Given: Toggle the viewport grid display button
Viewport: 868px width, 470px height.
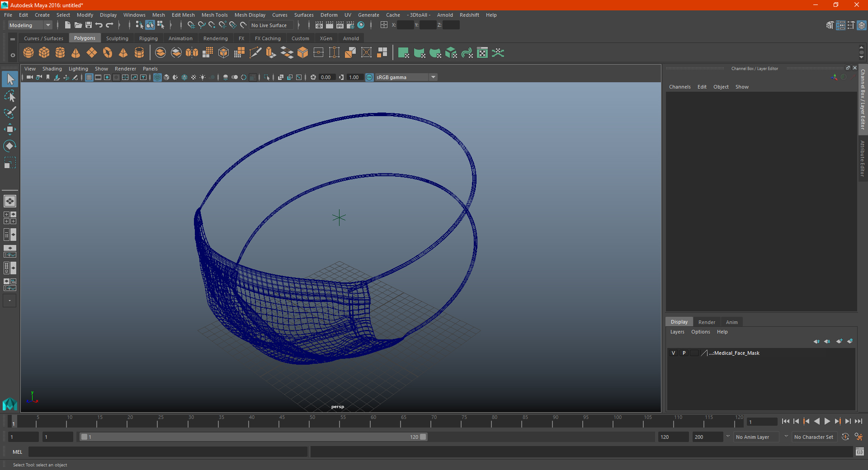Looking at the screenshot, I should coord(89,77).
